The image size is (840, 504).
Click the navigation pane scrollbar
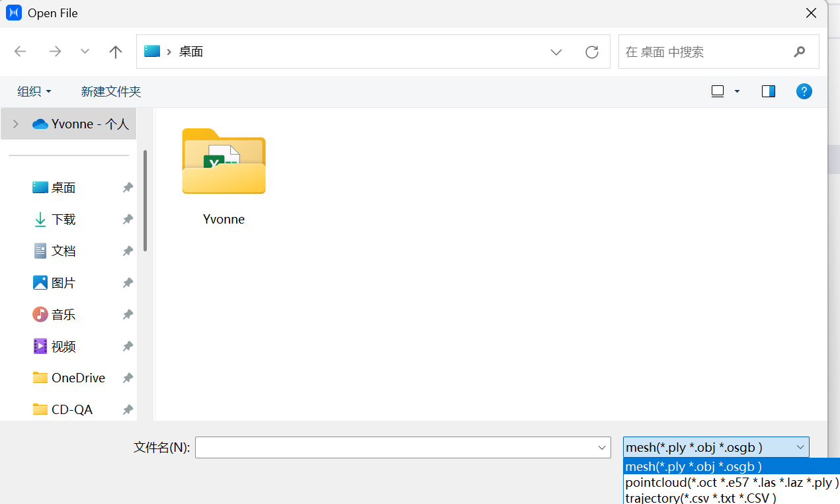tap(145, 200)
